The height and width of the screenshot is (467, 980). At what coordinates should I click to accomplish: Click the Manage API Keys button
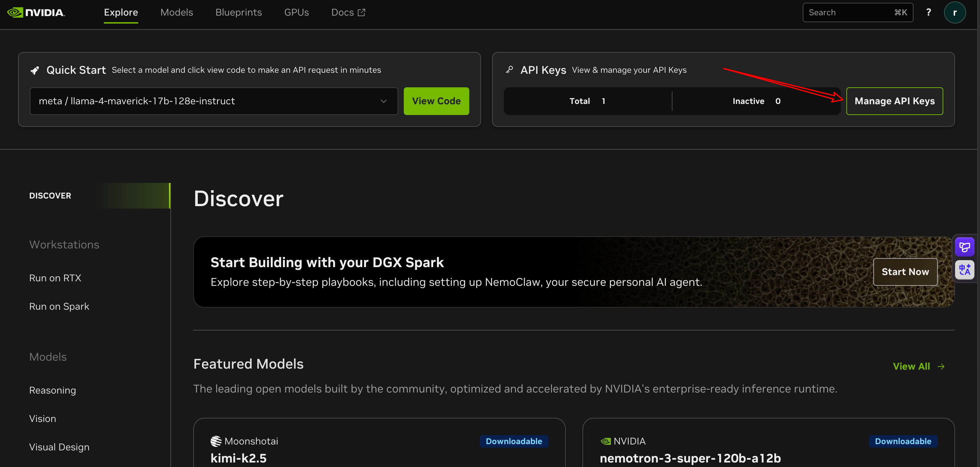click(x=894, y=101)
